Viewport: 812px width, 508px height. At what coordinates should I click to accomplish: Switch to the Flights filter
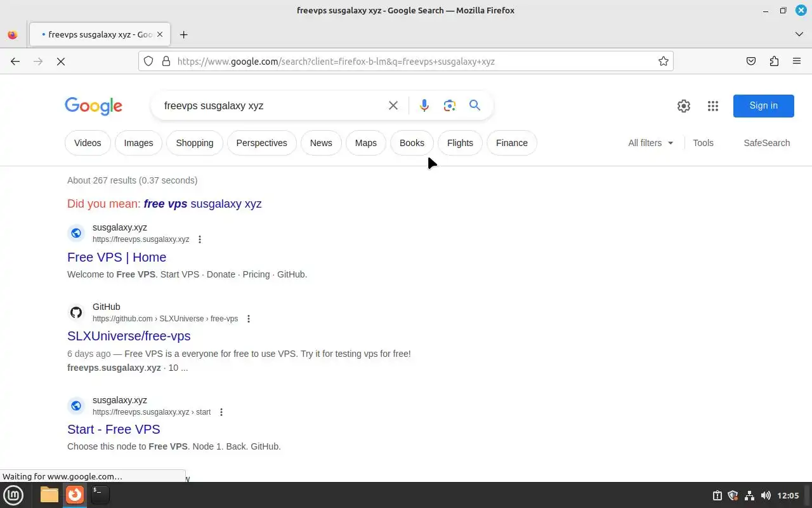click(460, 143)
